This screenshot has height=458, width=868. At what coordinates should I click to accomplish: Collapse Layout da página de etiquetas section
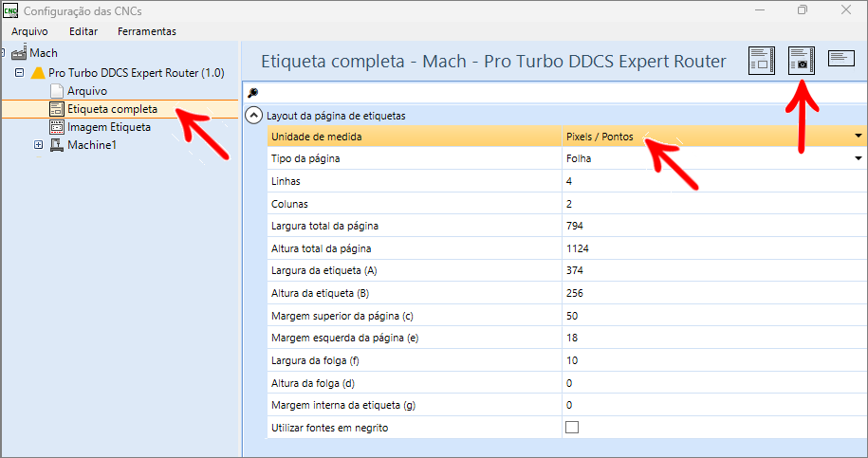coord(253,116)
